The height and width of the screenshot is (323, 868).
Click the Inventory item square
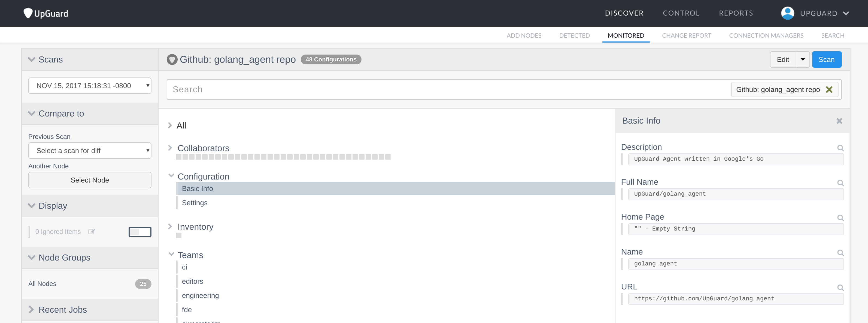point(179,236)
